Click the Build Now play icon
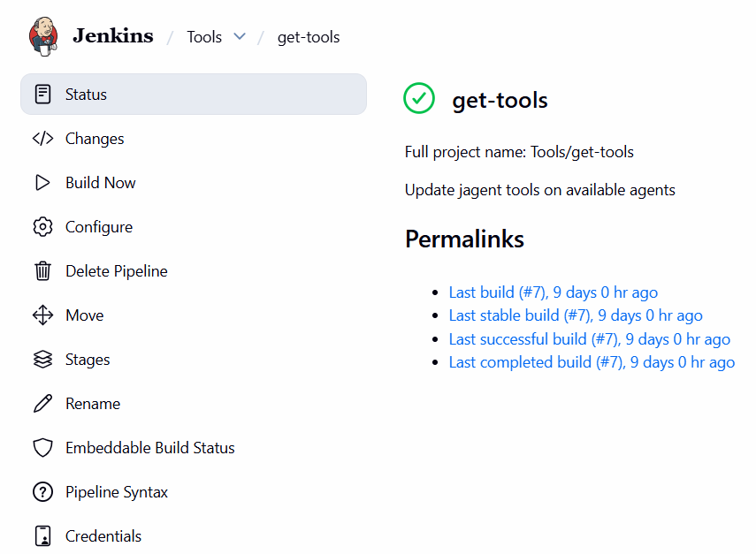756x554 pixels. click(42, 183)
